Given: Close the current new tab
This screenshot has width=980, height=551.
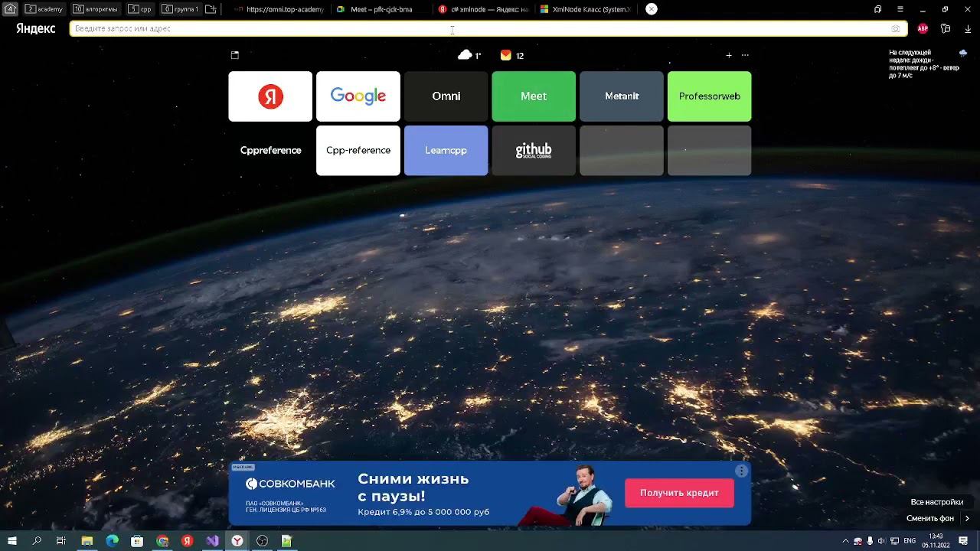Looking at the screenshot, I should [x=651, y=9].
